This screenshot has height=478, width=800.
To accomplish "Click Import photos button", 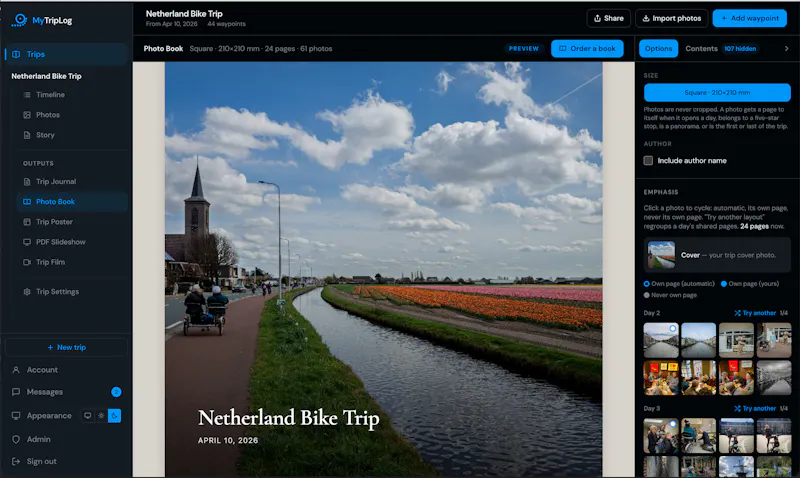I will click(671, 18).
